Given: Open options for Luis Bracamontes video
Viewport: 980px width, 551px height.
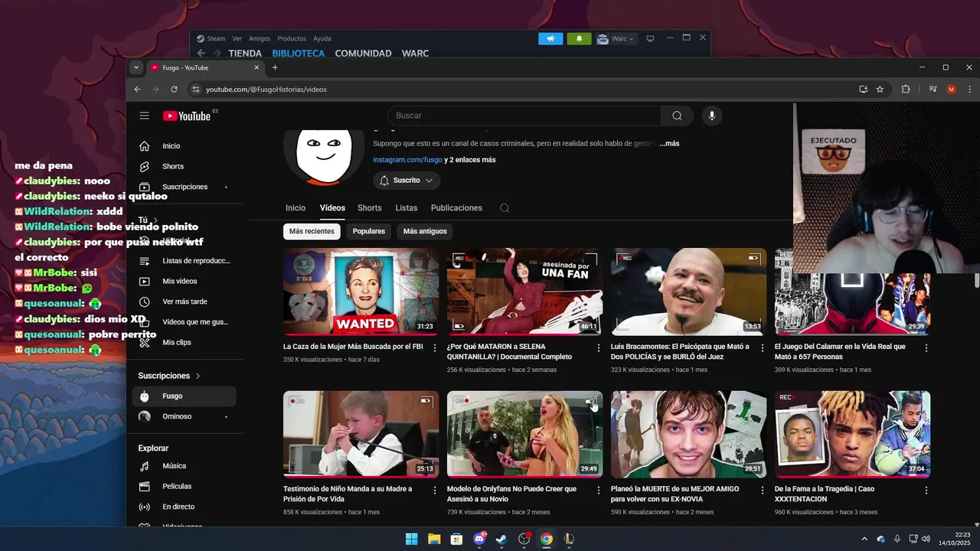Looking at the screenshot, I should coord(763,347).
